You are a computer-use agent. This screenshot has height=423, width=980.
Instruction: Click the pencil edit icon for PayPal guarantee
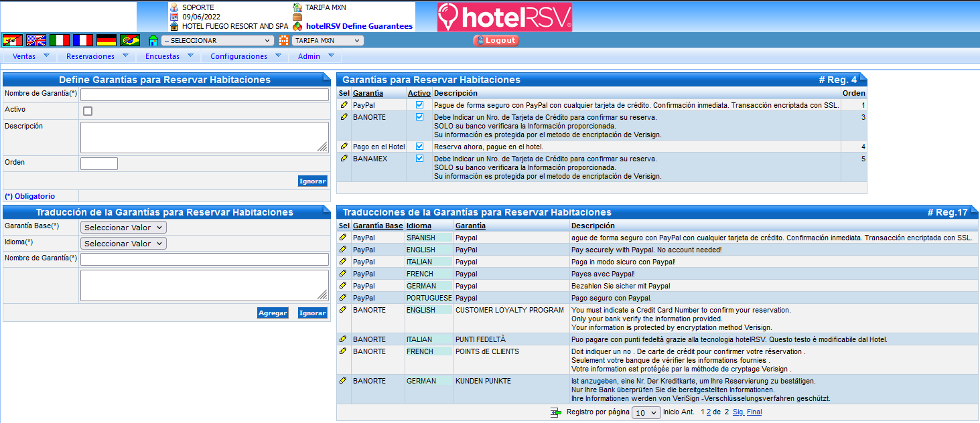(x=344, y=105)
